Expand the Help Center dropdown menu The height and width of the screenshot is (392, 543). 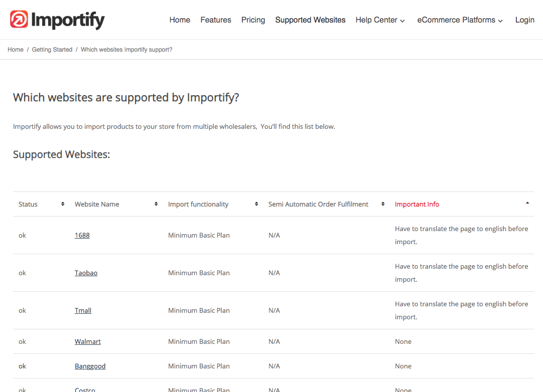coord(380,20)
